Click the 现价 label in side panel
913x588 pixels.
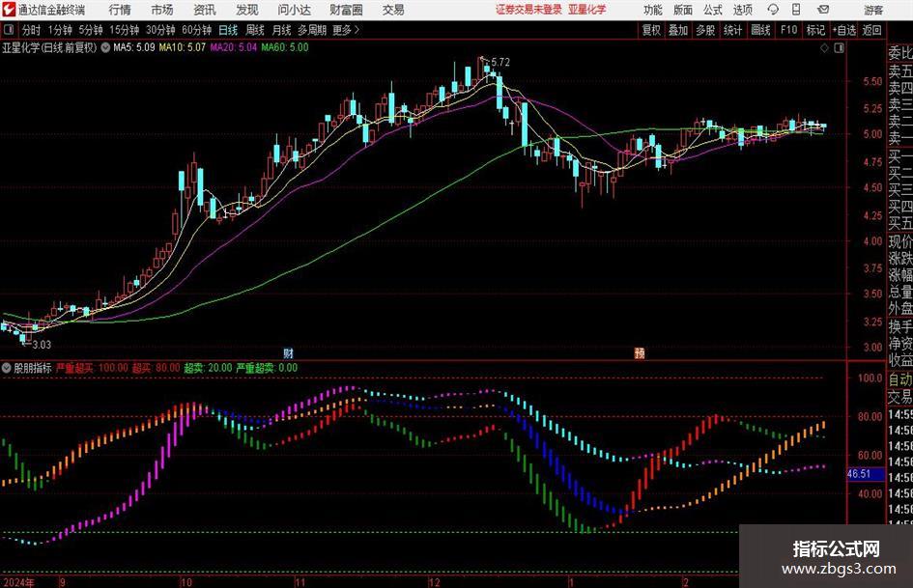click(900, 241)
